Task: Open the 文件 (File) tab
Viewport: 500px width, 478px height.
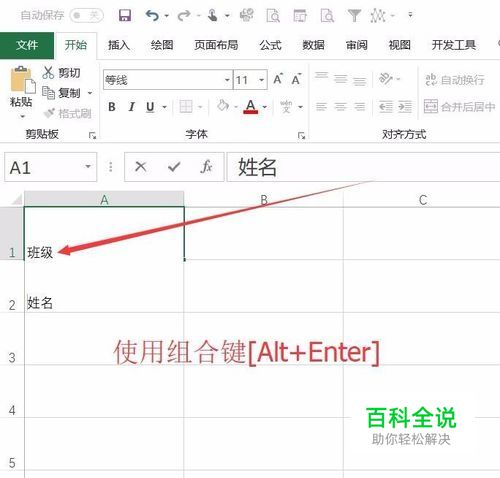Action: [27, 45]
